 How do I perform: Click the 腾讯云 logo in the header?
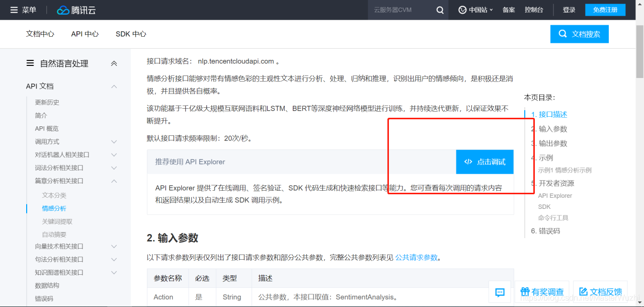75,9
